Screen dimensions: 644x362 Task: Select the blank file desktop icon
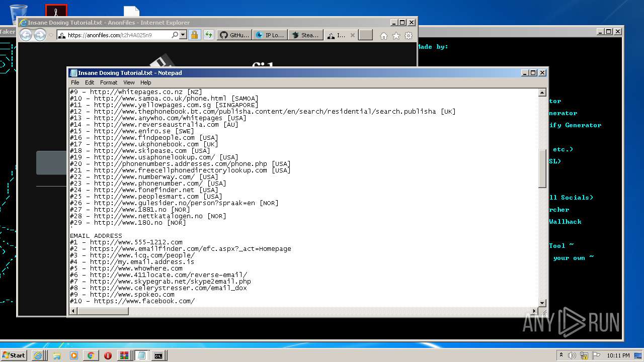(x=132, y=12)
